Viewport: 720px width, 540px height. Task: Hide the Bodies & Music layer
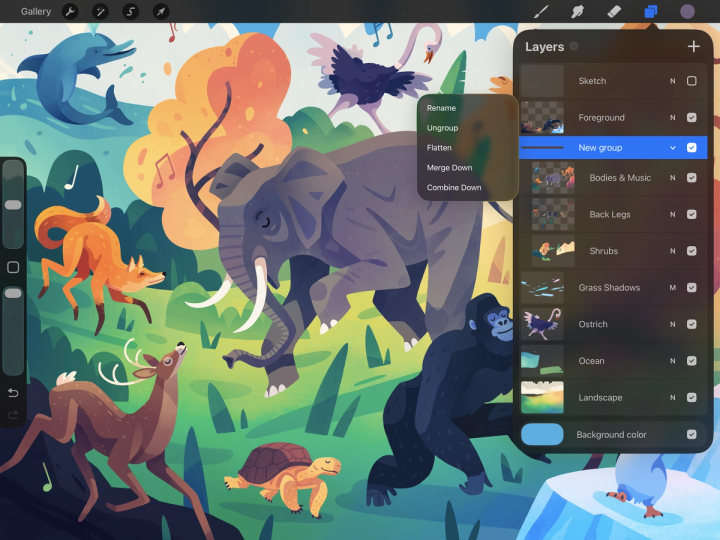coord(692,178)
